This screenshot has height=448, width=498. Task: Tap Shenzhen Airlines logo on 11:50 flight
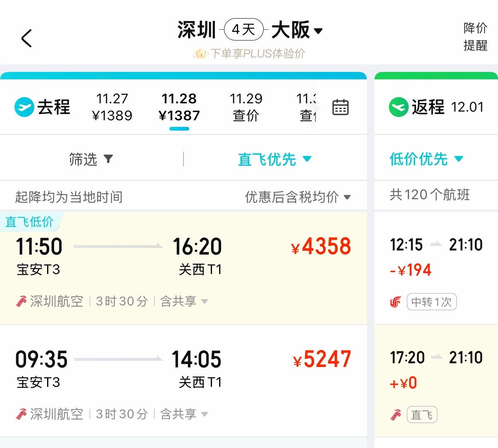[x=21, y=301]
